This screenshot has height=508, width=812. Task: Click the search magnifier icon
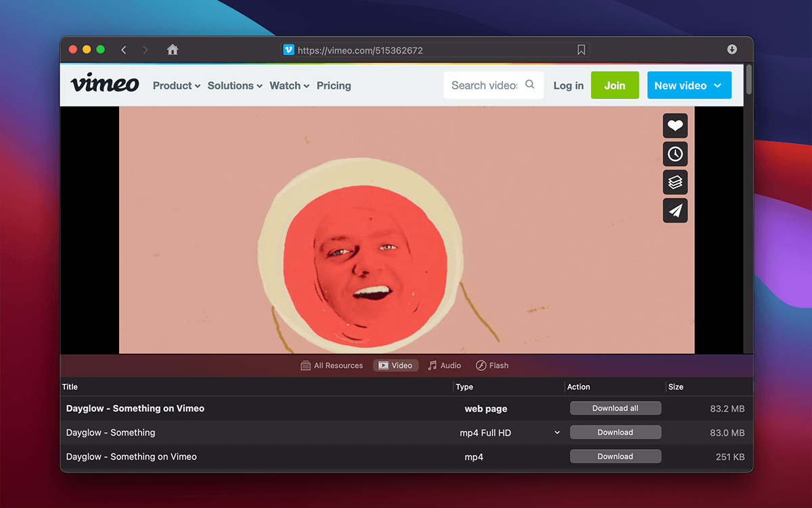530,85
